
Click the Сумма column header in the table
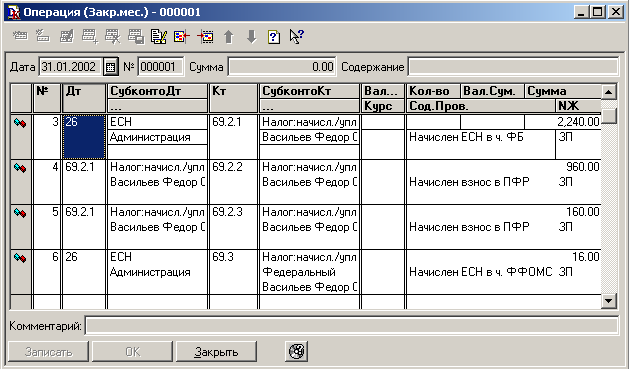click(563, 91)
